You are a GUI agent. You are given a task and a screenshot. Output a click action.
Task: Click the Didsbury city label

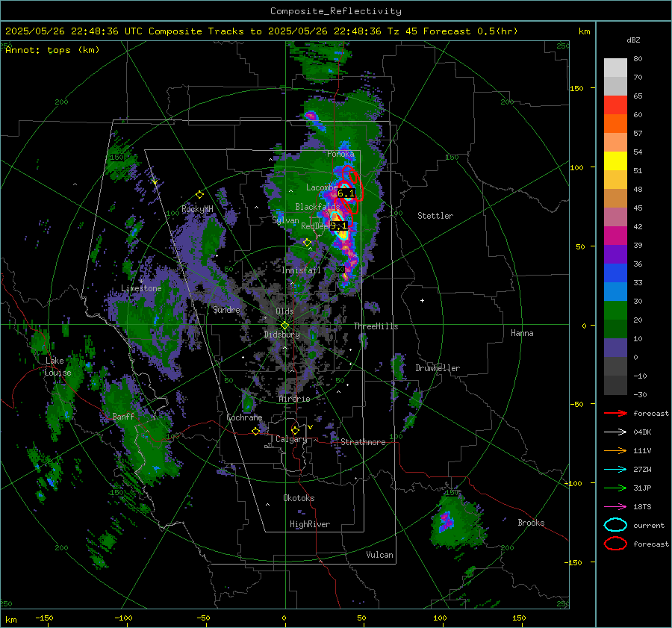tap(282, 335)
